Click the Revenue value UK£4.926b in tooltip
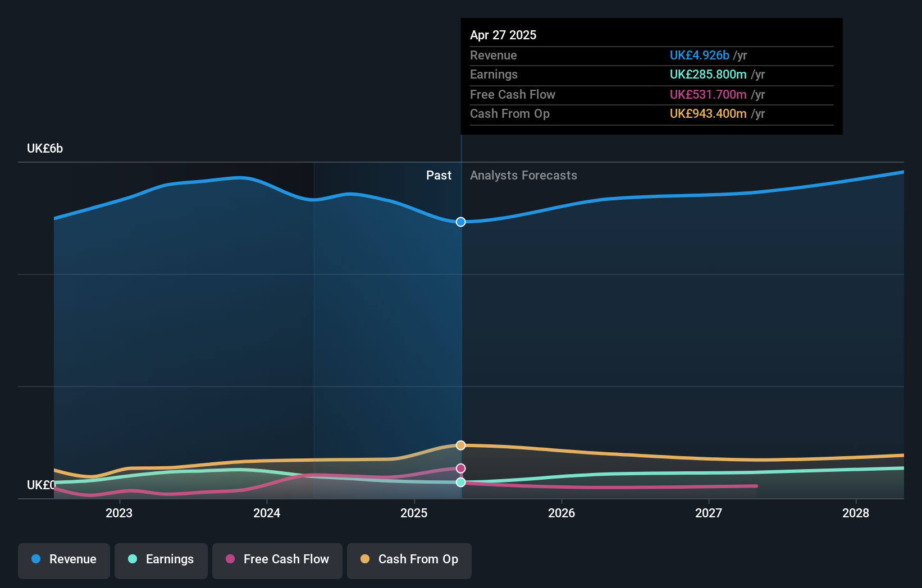 (699, 56)
